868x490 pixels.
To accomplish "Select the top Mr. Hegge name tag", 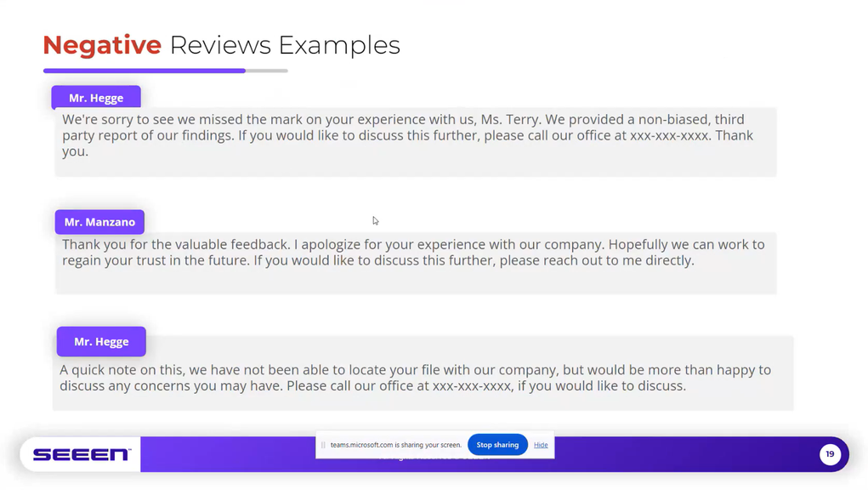I will pyautogui.click(x=95, y=97).
